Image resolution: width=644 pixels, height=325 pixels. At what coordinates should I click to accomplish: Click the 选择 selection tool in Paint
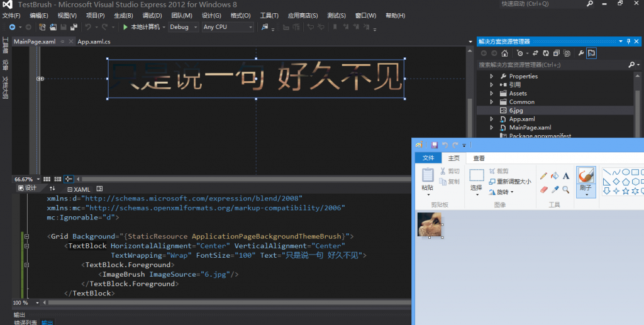click(x=477, y=182)
